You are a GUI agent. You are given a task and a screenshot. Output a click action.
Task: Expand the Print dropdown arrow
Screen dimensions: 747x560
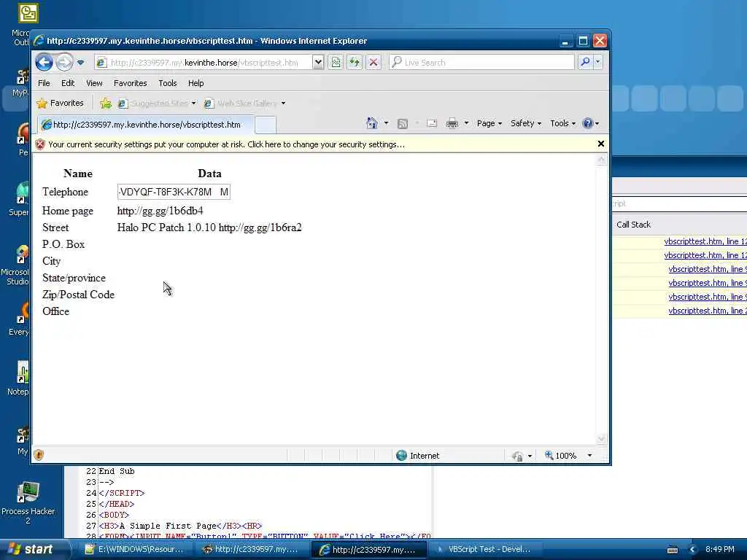466,123
